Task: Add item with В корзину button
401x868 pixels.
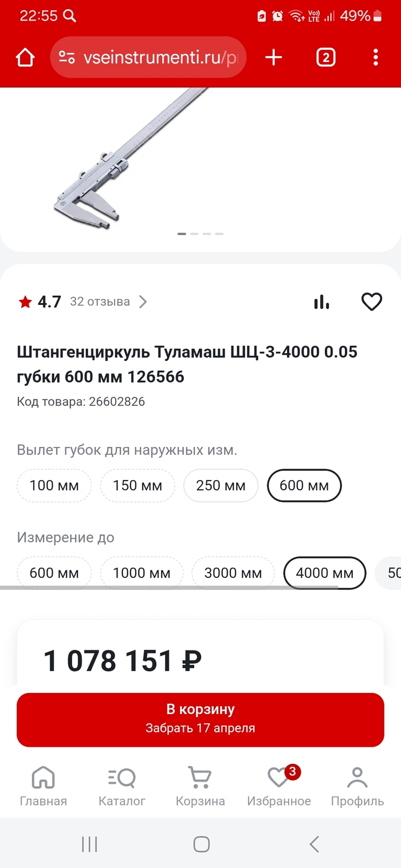Action: (x=200, y=720)
